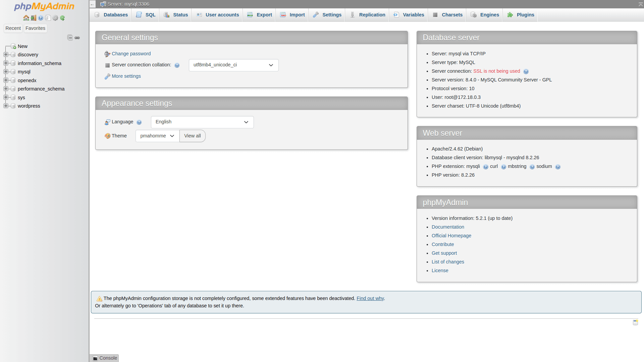Open the Documentation link
This screenshot has width=644, height=362.
click(x=448, y=227)
